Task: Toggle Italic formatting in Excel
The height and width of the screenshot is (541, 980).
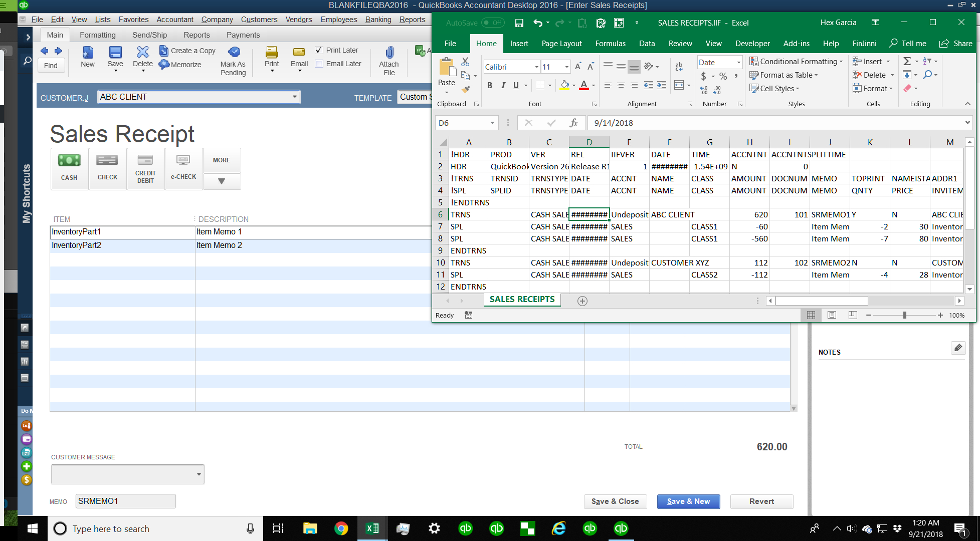Action: [503, 85]
